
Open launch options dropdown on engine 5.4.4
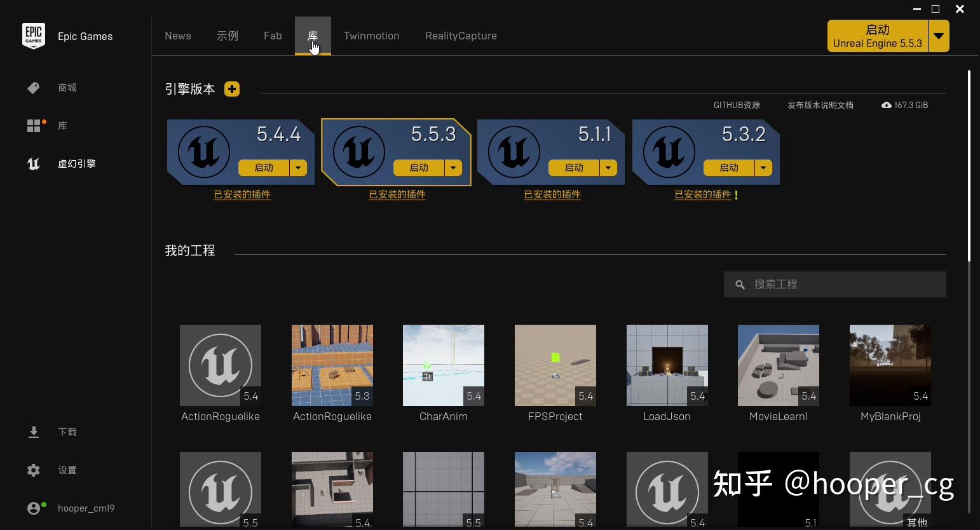(x=298, y=168)
